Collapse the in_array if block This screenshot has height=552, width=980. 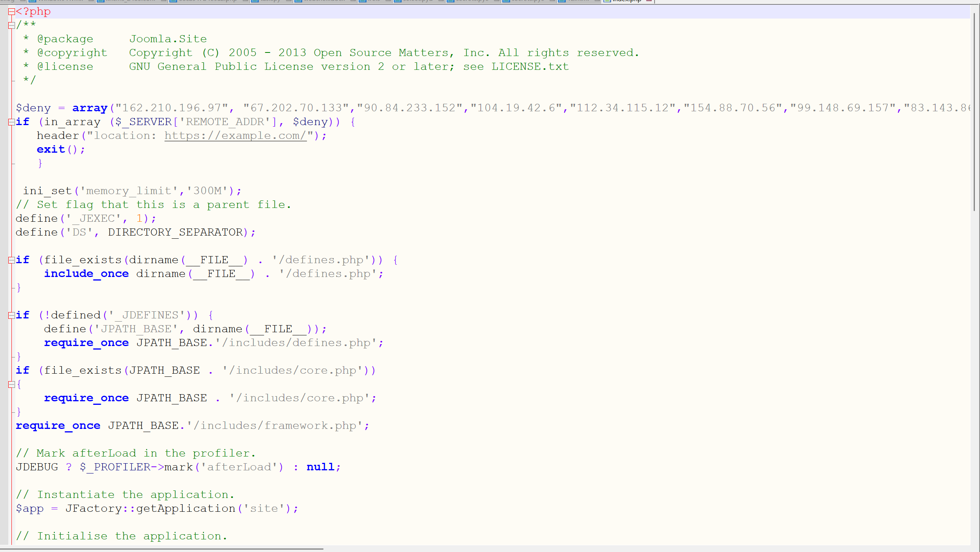[11, 122]
